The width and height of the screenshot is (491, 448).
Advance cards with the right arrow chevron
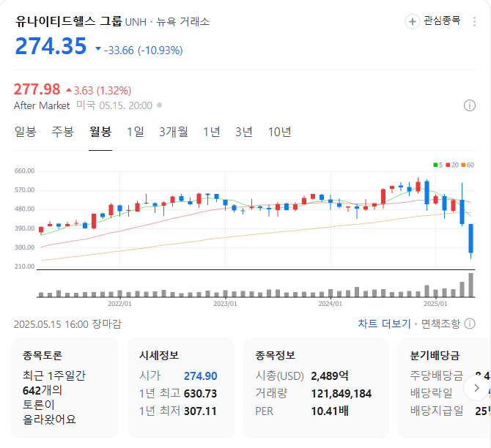[476, 388]
